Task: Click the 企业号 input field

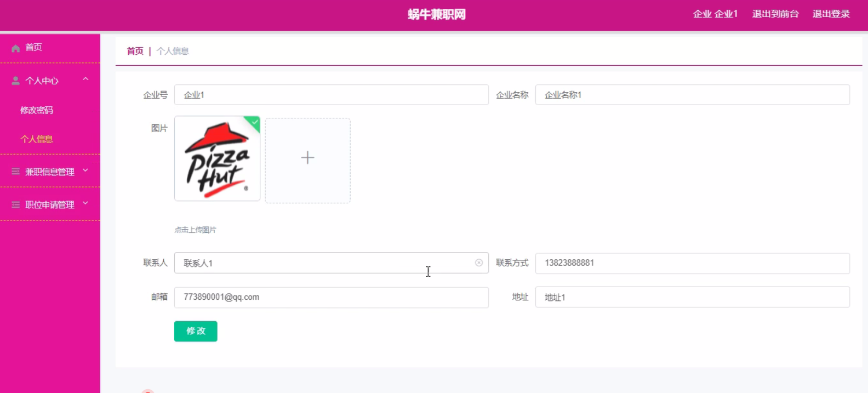Action: (x=332, y=95)
